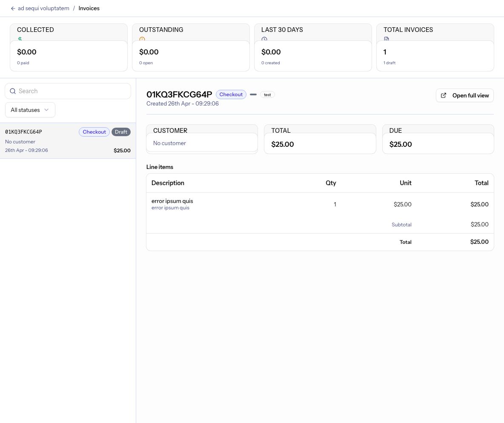The image size is (504, 423).
Task: Click the document icon under Total Invoices
Action: (x=387, y=39)
